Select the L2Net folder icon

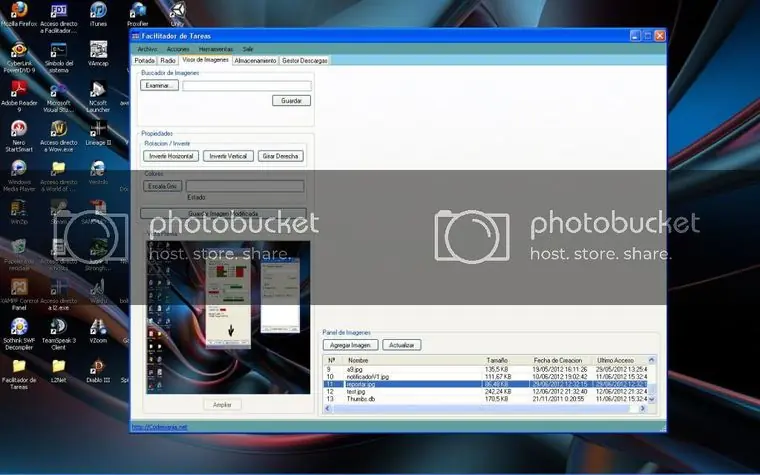click(59, 370)
